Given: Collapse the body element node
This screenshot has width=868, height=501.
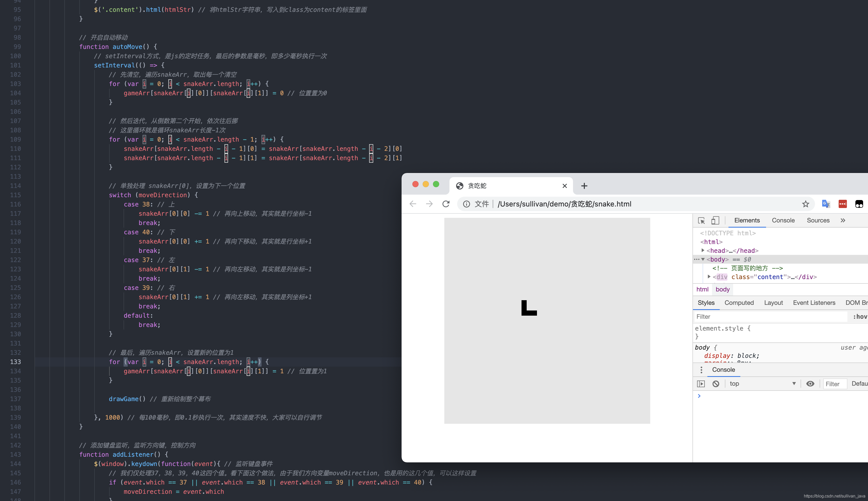Looking at the screenshot, I should coord(703,260).
